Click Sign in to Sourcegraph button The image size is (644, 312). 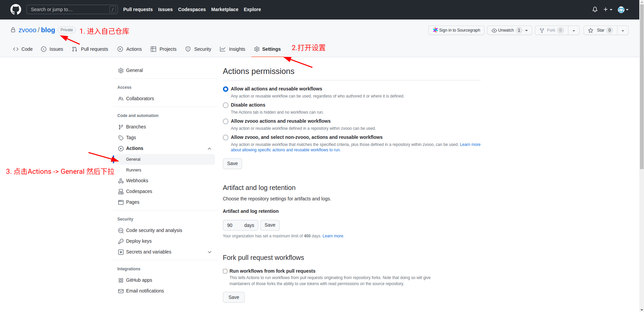pos(456,30)
